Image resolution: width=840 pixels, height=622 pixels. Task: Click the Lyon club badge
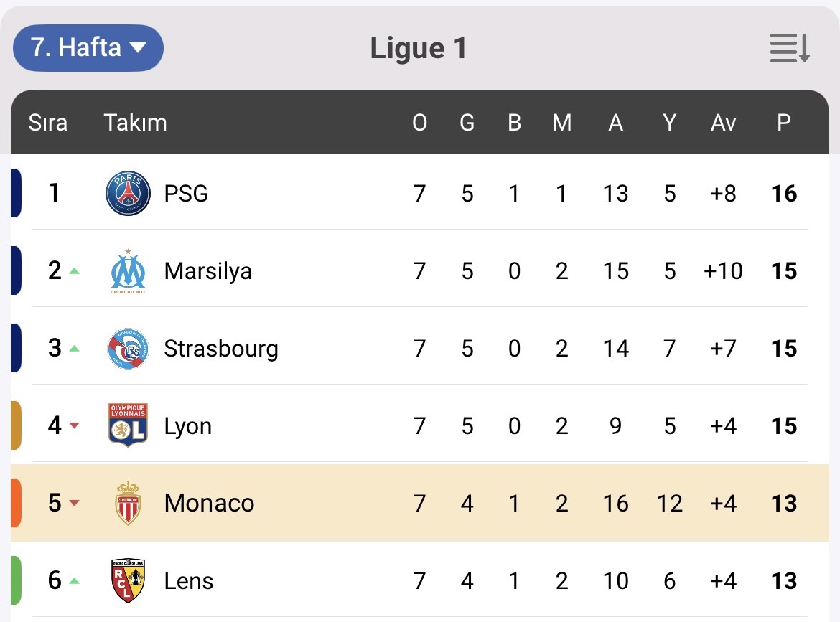[128, 425]
